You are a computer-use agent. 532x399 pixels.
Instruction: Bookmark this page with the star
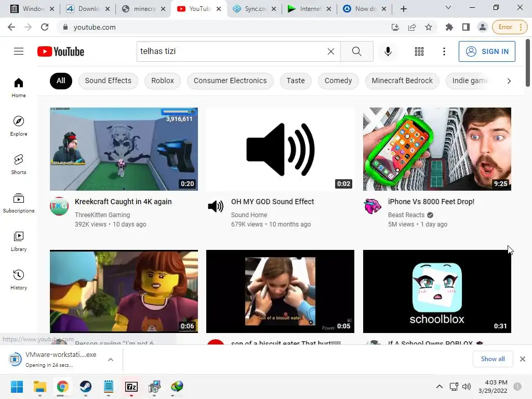point(429,27)
